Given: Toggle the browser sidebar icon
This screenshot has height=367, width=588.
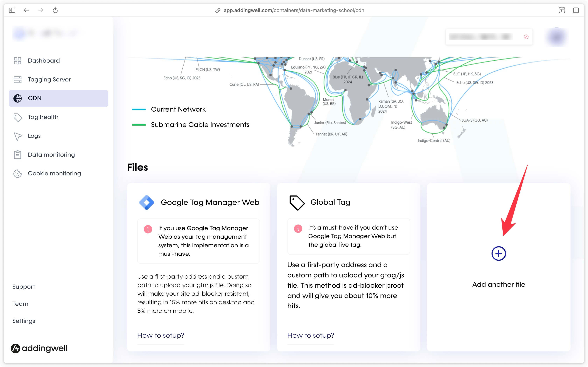Looking at the screenshot, I should (x=12, y=10).
